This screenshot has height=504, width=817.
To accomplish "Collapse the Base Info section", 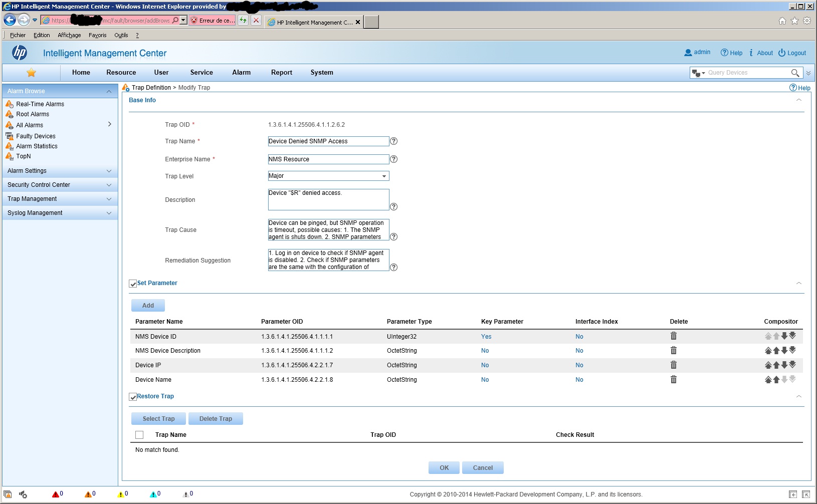I will click(x=799, y=100).
